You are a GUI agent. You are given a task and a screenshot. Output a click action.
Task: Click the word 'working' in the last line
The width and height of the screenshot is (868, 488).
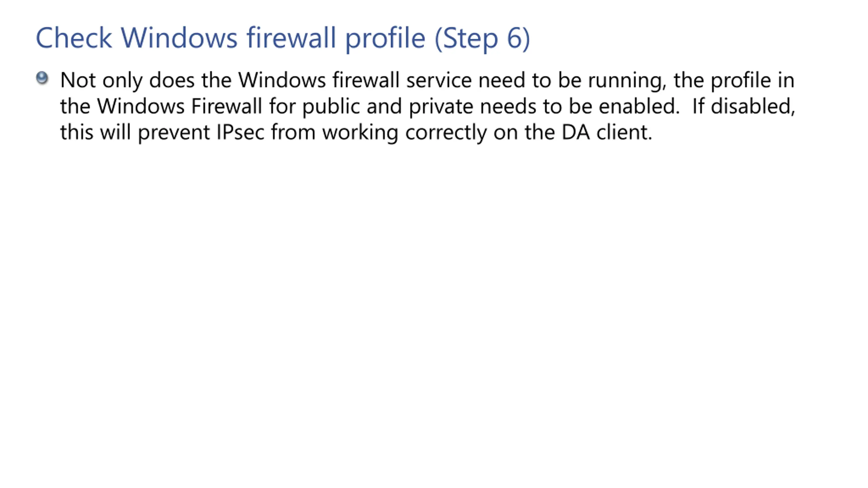(x=360, y=133)
